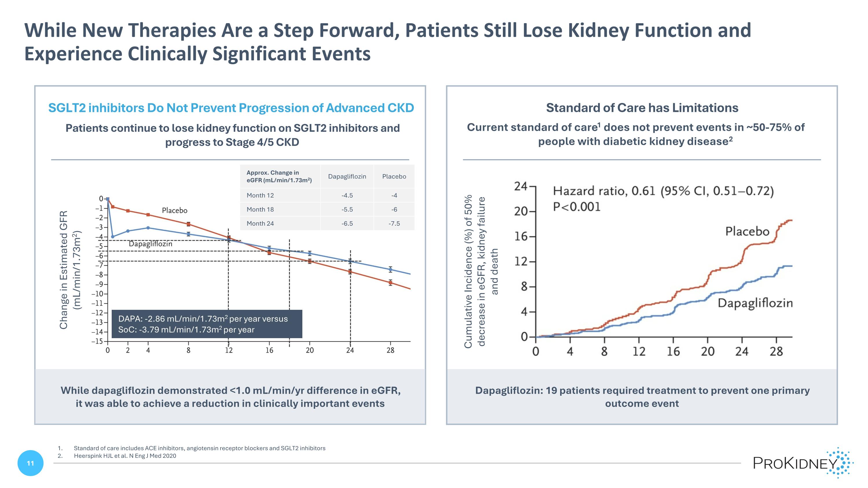Select the Month 12 table row label

click(260, 195)
